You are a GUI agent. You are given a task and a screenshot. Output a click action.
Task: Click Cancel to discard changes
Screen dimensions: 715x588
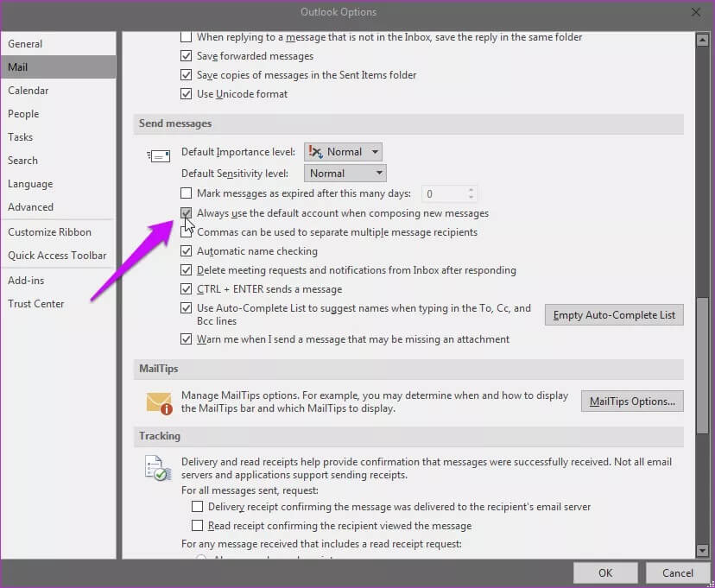click(678, 573)
